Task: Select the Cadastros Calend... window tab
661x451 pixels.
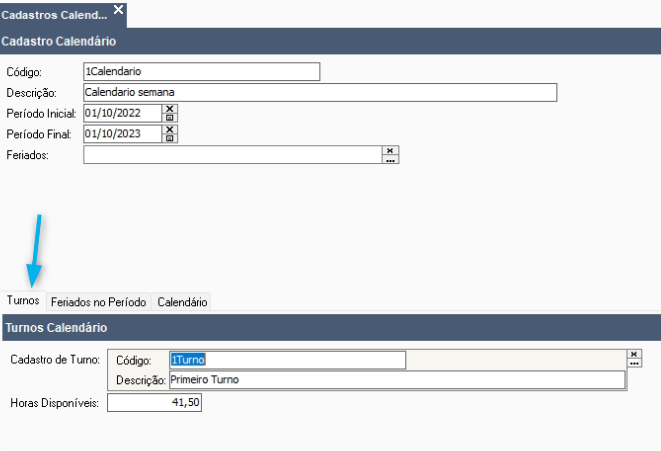Action: 54,15
